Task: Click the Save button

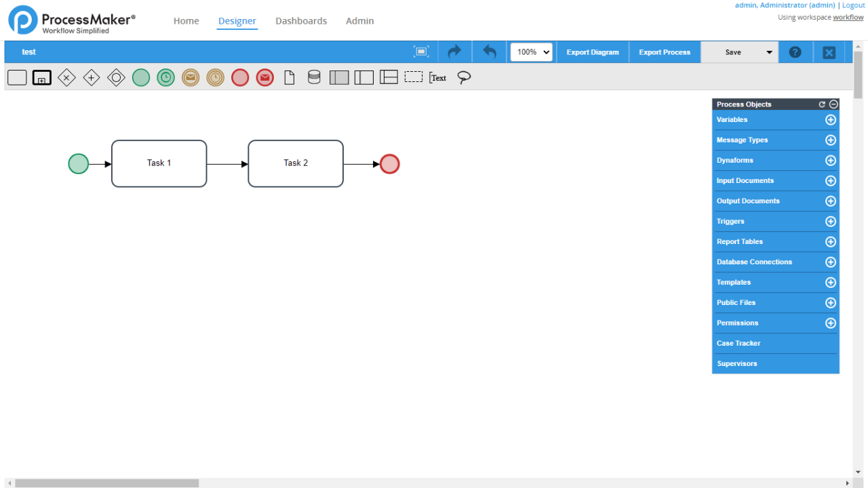Action: pos(733,52)
